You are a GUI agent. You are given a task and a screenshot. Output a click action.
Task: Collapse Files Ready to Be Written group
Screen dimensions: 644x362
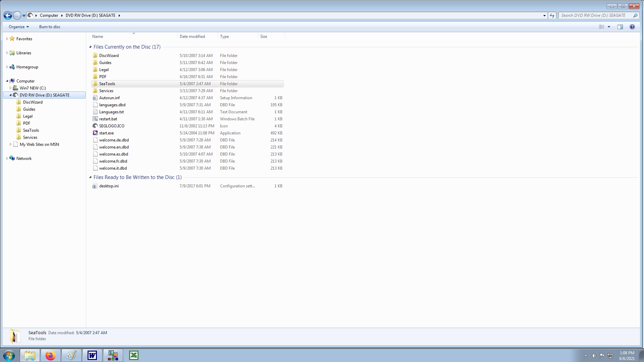click(90, 177)
